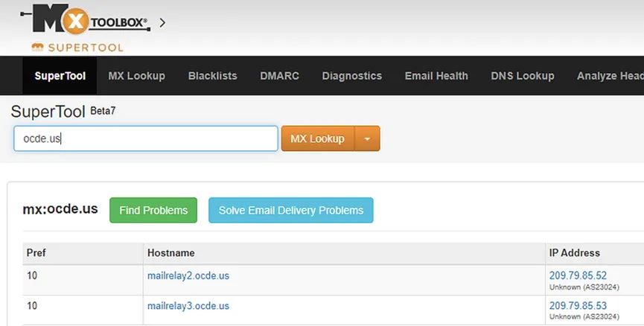Screen dimensions: 644x326
Task: Open the DNS Lookup tab
Action: point(523,76)
